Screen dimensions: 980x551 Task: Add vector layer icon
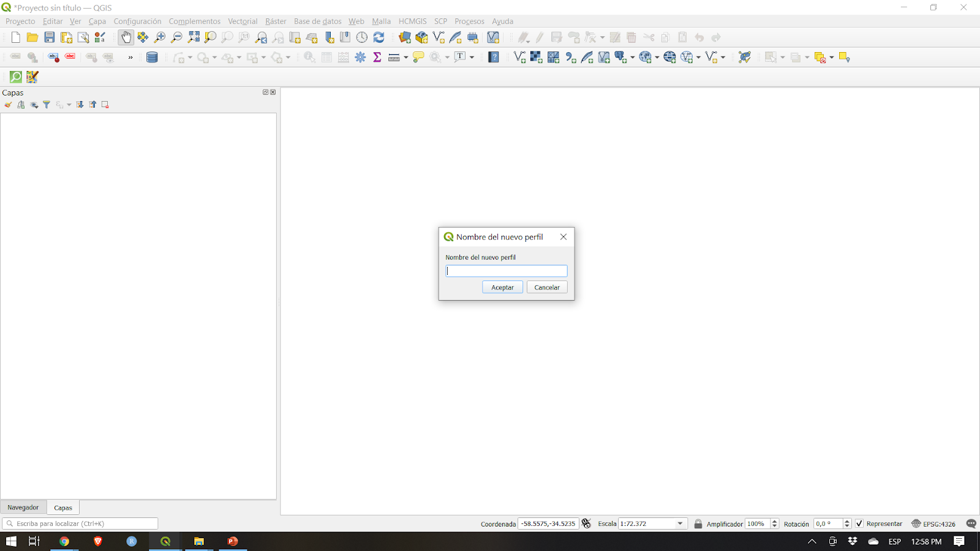[x=519, y=57]
